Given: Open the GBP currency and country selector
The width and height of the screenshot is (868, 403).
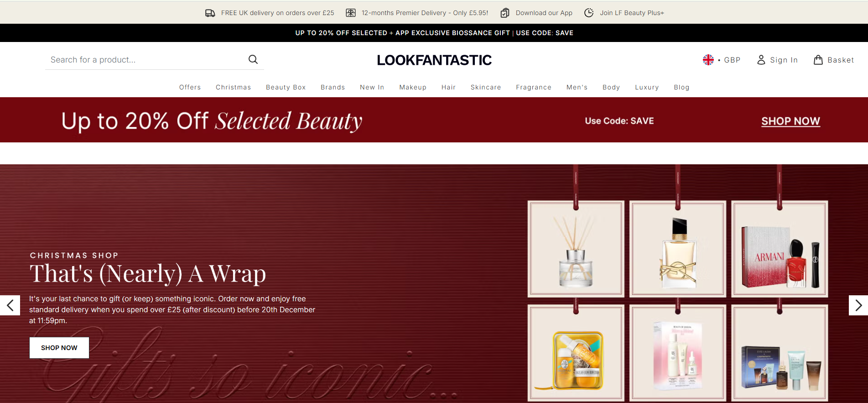Looking at the screenshot, I should tap(722, 60).
